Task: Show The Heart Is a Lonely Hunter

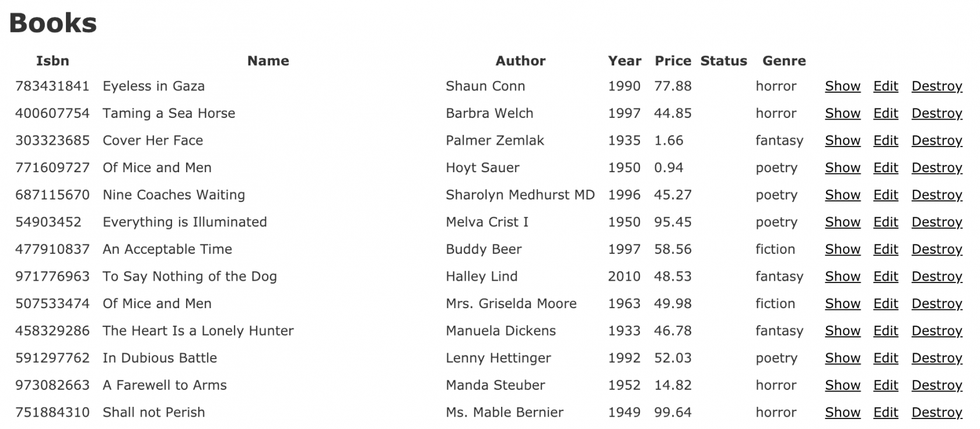Action: (842, 331)
